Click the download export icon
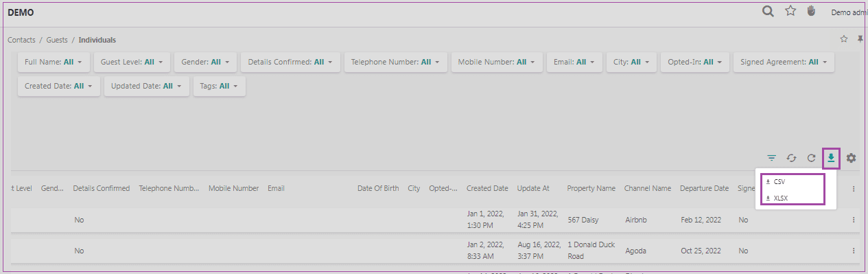Image resolution: width=868 pixels, height=274 pixels. pyautogui.click(x=831, y=158)
